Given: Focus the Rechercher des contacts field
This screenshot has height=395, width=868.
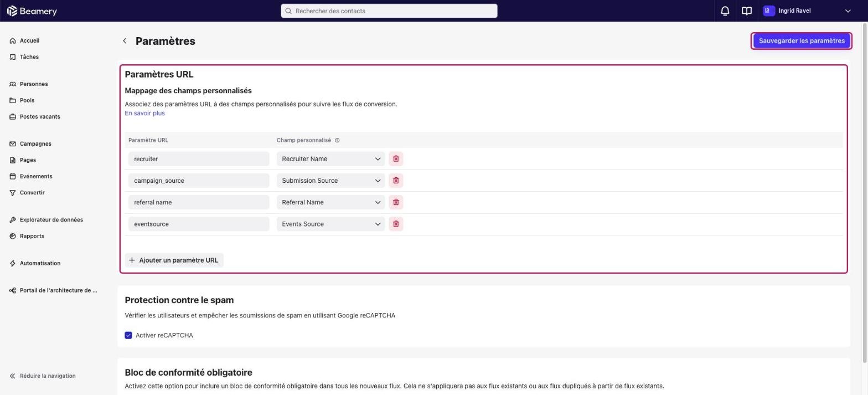Looking at the screenshot, I should pyautogui.click(x=389, y=11).
